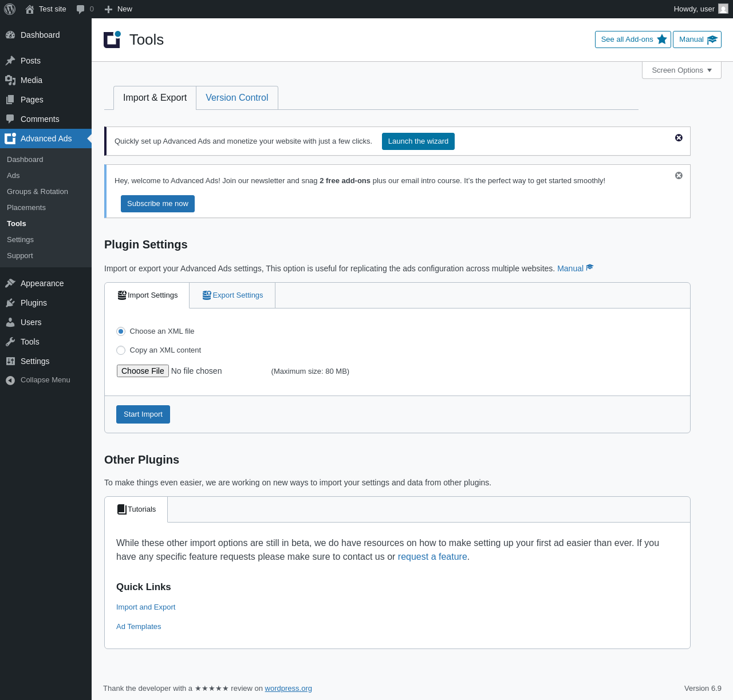Click the Choose File button
The width and height of the screenshot is (733, 700).
143,371
